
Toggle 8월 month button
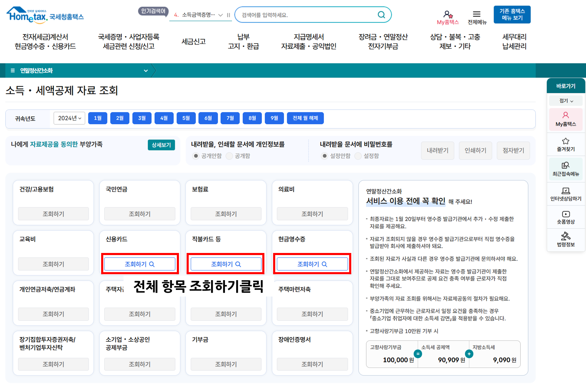(x=253, y=118)
